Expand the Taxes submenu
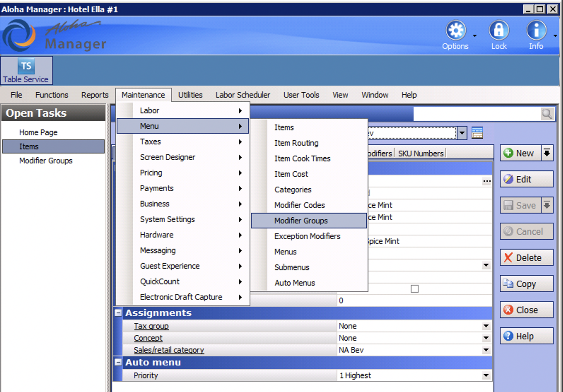The image size is (563, 392). 183,142
